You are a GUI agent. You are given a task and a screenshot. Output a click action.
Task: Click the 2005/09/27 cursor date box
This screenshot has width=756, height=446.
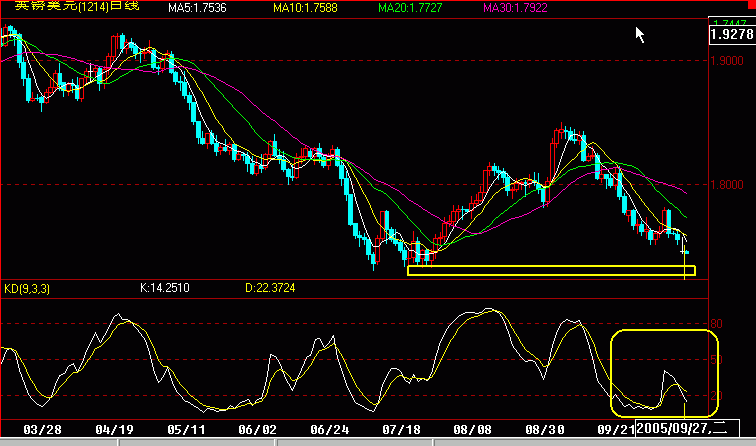[688, 428]
